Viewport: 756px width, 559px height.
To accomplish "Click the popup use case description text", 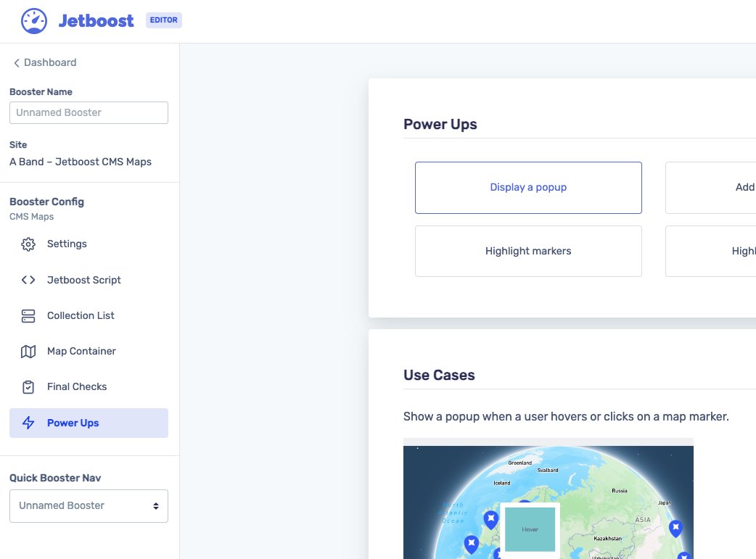I will click(x=566, y=416).
